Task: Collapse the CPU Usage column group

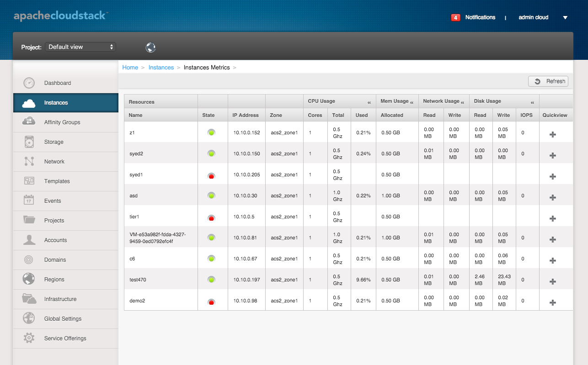Action: (x=369, y=101)
